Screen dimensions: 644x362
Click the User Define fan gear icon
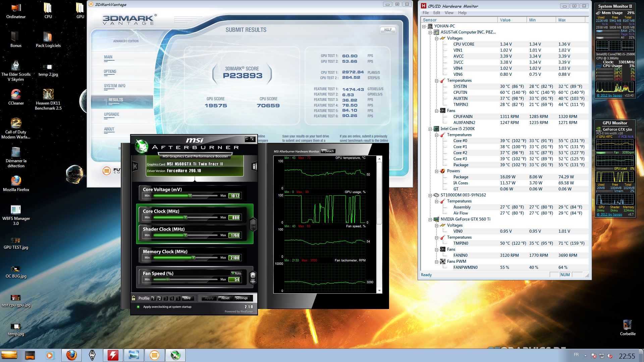click(x=253, y=277)
